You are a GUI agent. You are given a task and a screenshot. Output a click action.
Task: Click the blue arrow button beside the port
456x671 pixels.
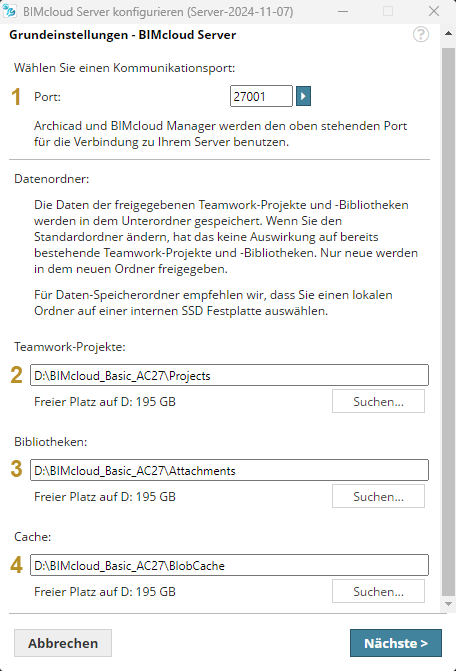[x=303, y=96]
